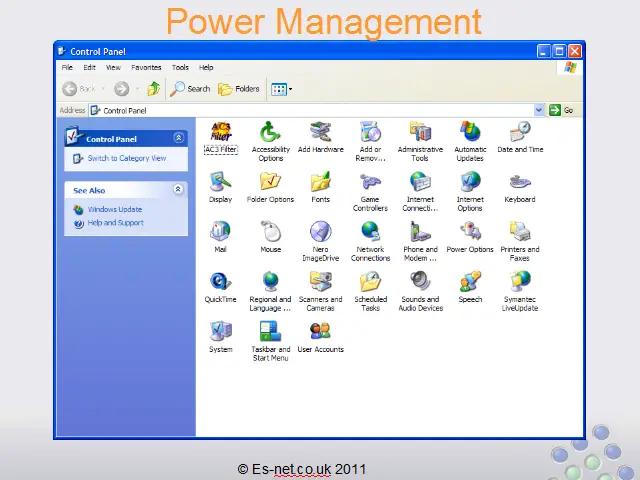
Task: Click the Search toolbar button
Action: (190, 89)
